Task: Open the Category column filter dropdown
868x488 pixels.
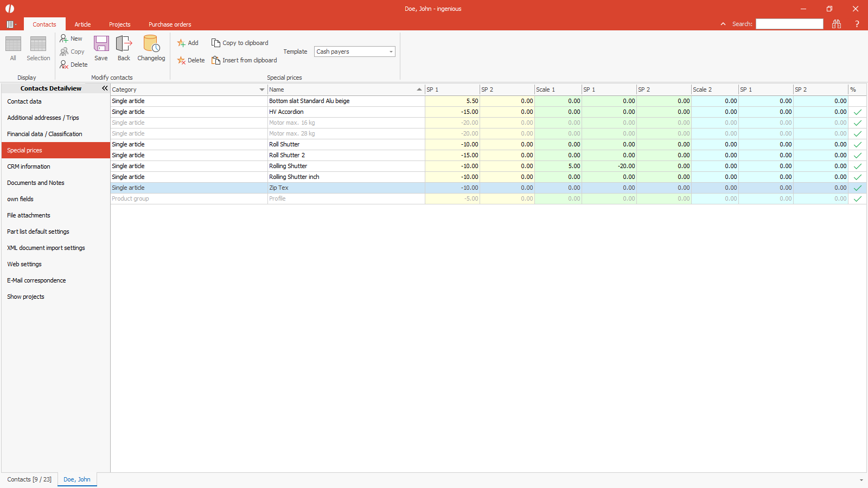Action: pos(261,89)
